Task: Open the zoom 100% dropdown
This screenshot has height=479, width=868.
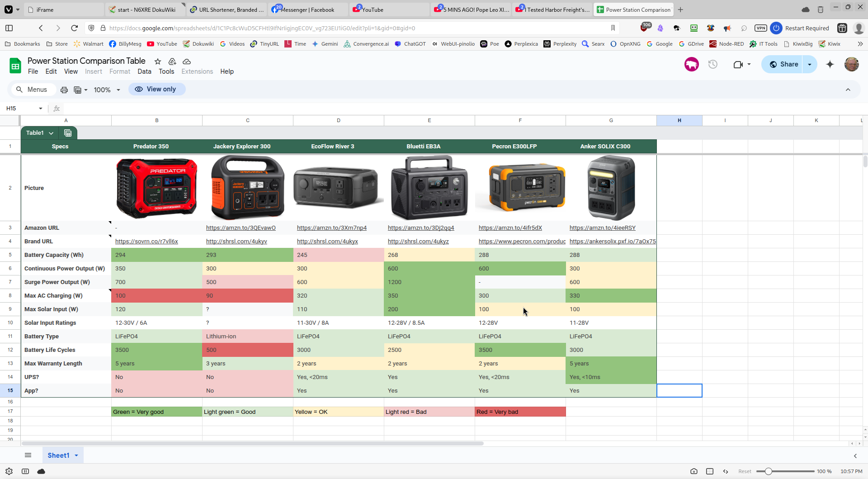Action: pyautogui.click(x=107, y=90)
